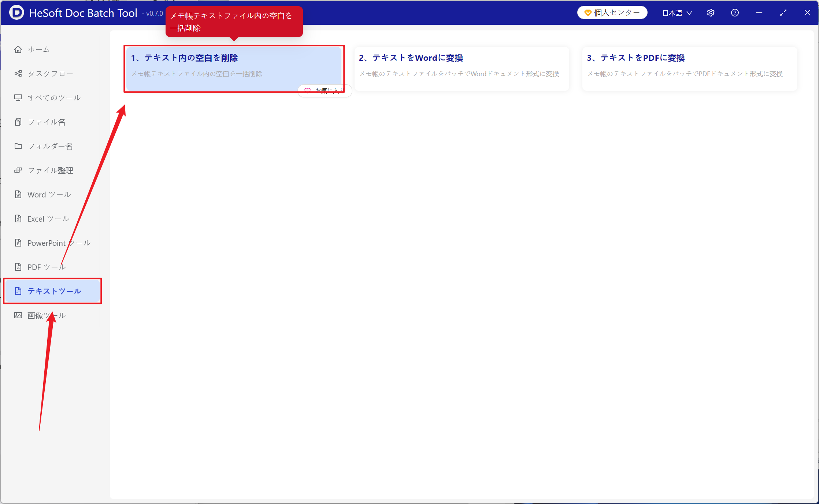Click the task flow icon

coord(18,74)
